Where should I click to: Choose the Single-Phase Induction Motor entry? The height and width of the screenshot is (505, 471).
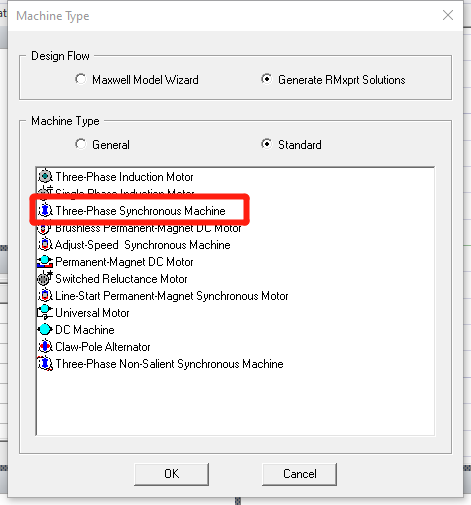(125, 193)
